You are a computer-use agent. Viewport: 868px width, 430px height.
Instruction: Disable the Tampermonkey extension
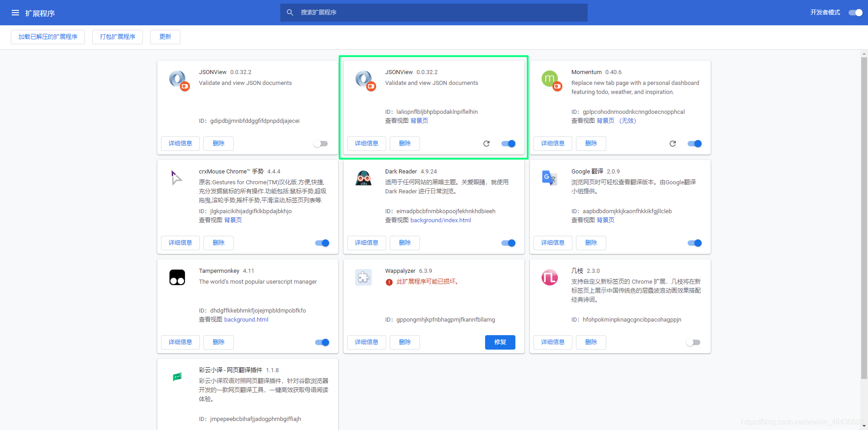322,342
